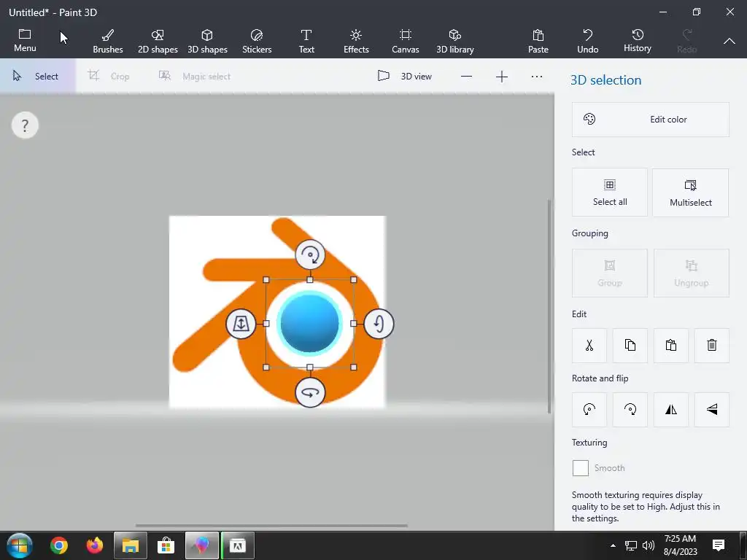Zoom in with the plus button
Image resolution: width=747 pixels, height=560 pixels.
click(x=502, y=76)
